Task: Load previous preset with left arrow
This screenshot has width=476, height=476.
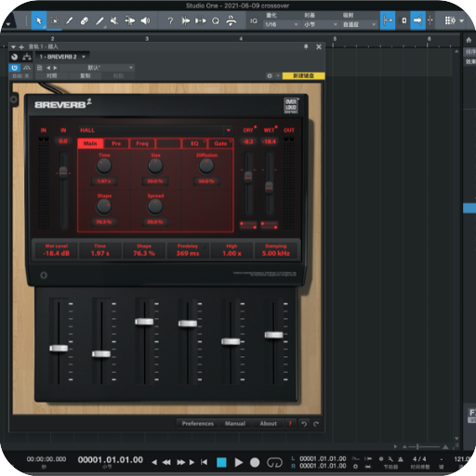Action: 48,68
